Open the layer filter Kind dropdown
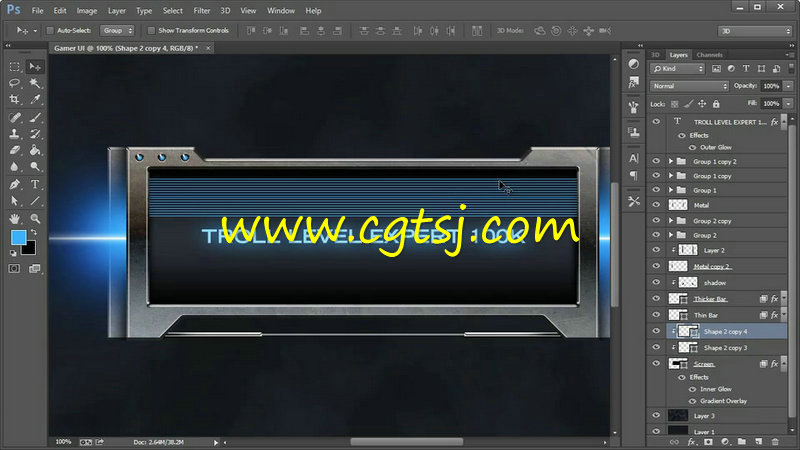 tap(677, 68)
